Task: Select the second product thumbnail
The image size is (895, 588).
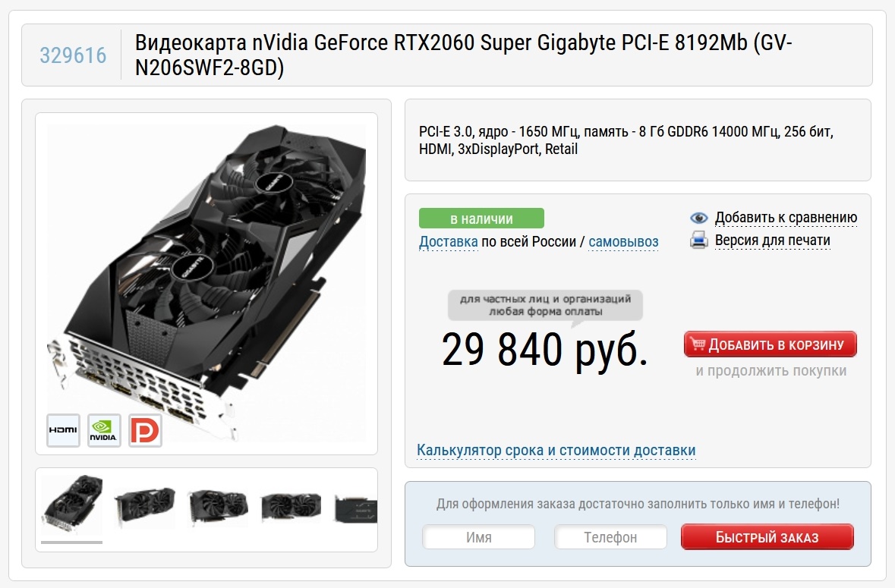Action: pos(145,505)
